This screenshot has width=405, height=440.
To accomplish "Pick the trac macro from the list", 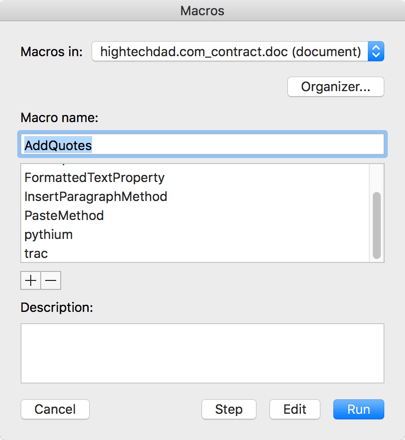I will [x=195, y=254].
